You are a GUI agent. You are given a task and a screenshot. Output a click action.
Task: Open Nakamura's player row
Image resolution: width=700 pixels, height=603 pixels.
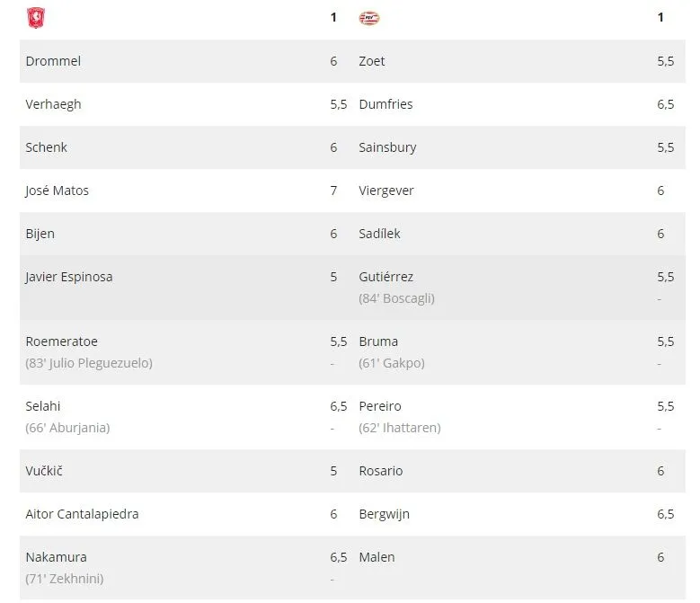coord(56,557)
